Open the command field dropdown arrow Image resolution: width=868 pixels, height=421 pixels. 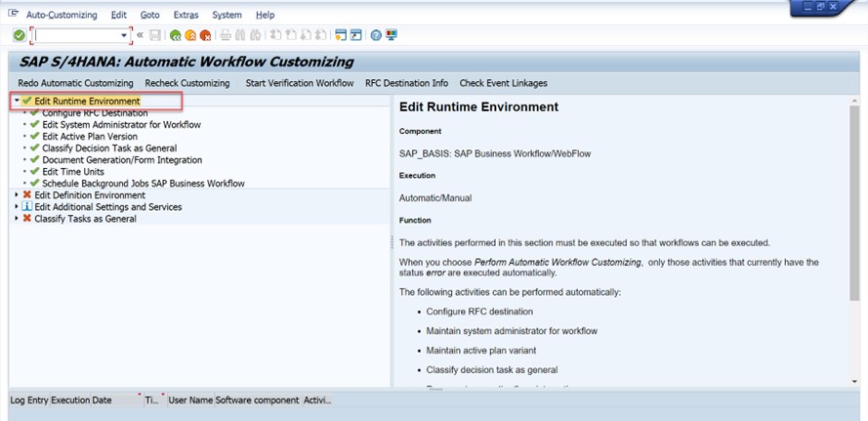tap(124, 35)
